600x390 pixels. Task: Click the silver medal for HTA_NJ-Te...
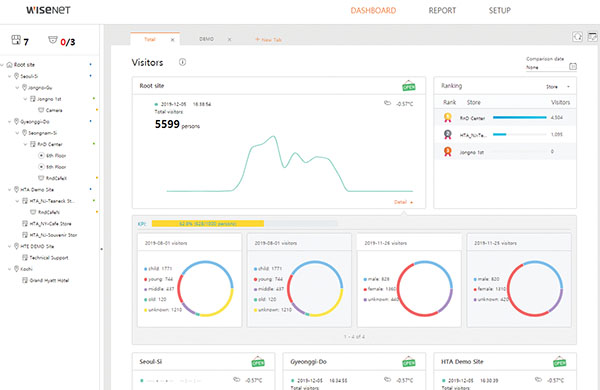point(447,134)
